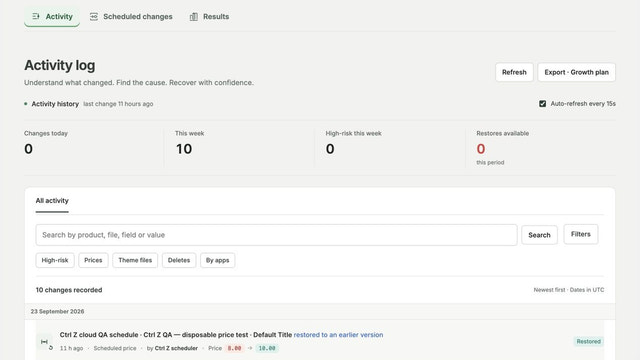Click the '10 changes recorded' text
This screenshot has width=640, height=360.
pyautogui.click(x=69, y=290)
